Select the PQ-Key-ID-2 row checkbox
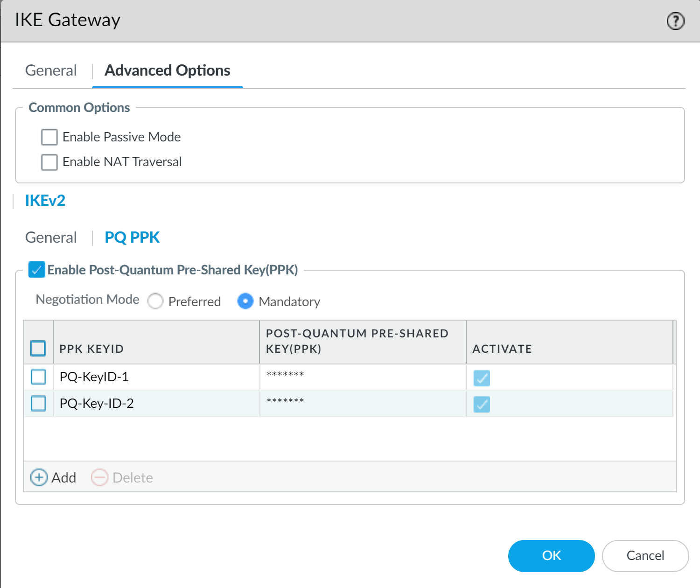Screen dimensions: 700x588 (38, 403)
